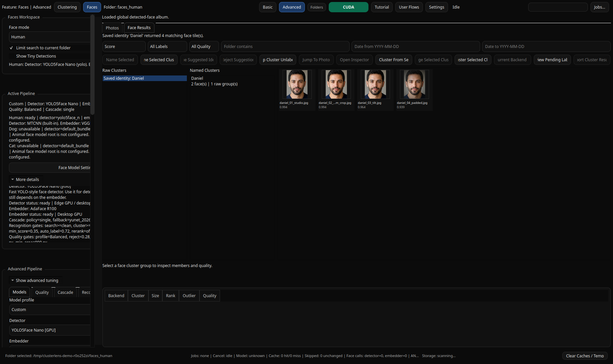Switch to the Photos tab
This screenshot has width=613, height=364.
112,28
